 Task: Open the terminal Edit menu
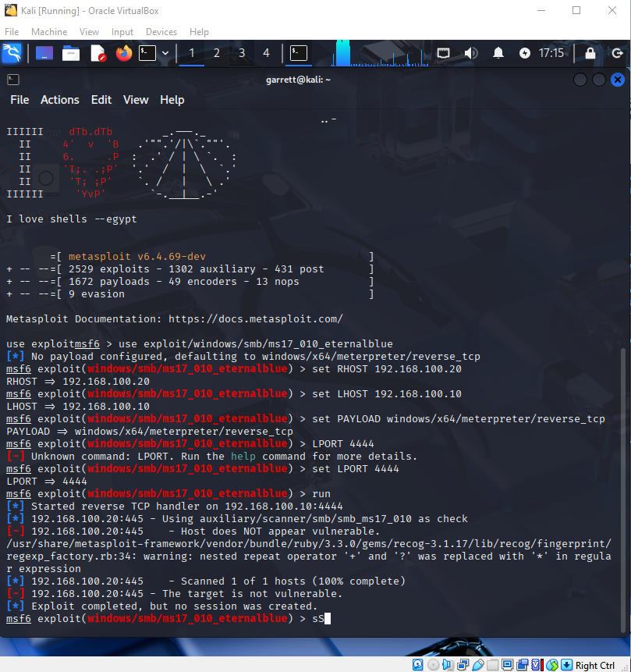101,100
